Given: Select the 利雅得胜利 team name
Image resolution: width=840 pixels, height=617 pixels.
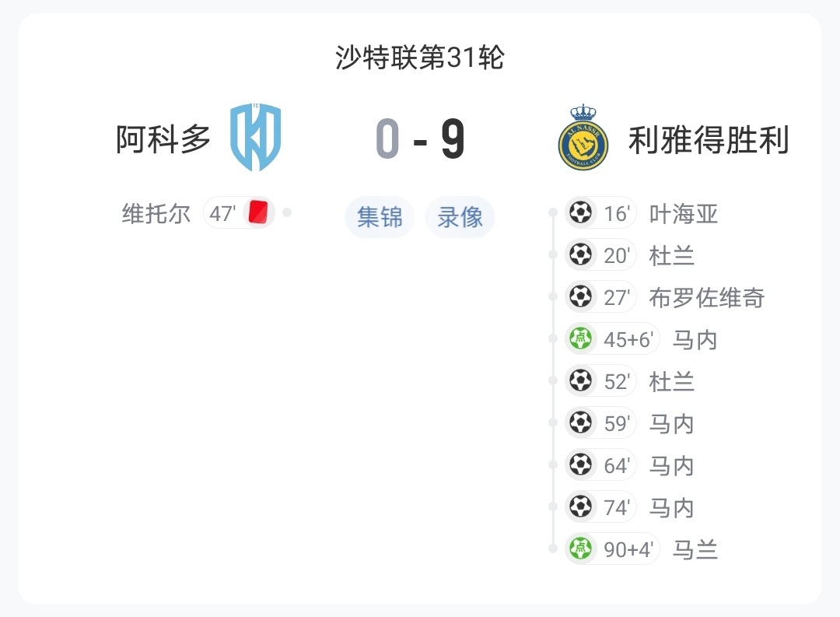Looking at the screenshot, I should click(x=709, y=140).
